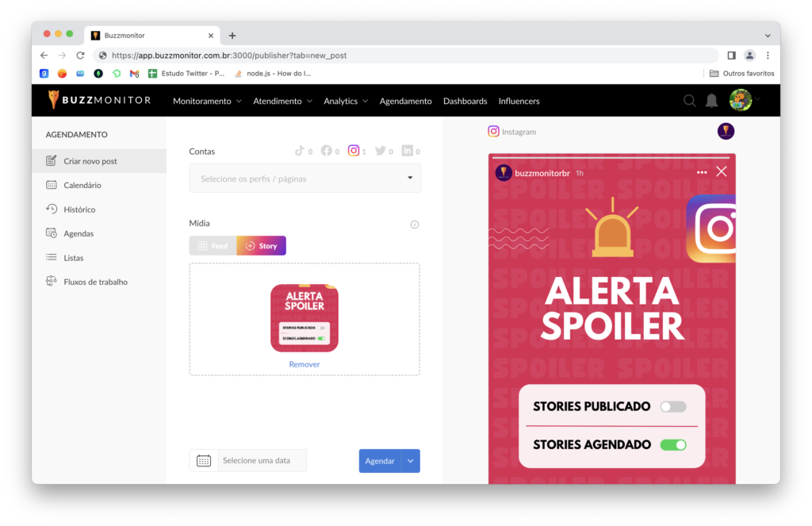This screenshot has width=812, height=526.
Task: Click the Instagram account counter icon
Action: coord(354,151)
